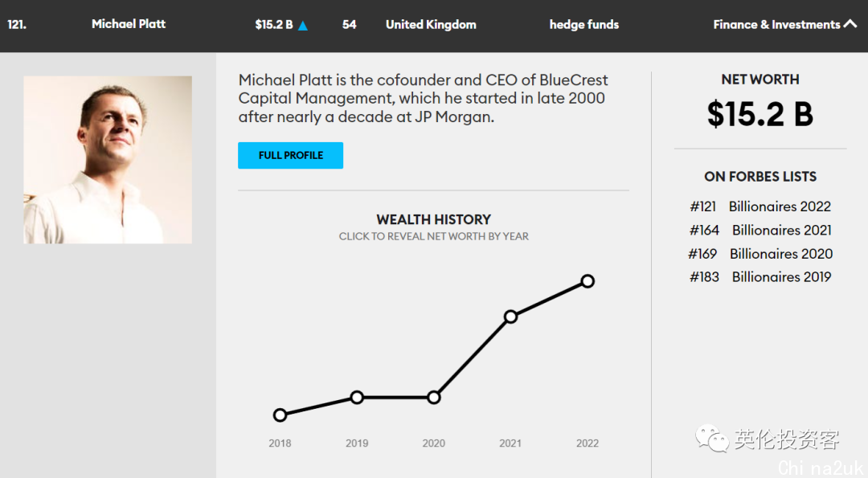Screen dimensions: 868x478
Task: Select the Michael Platt name in header row
Action: coord(129,24)
